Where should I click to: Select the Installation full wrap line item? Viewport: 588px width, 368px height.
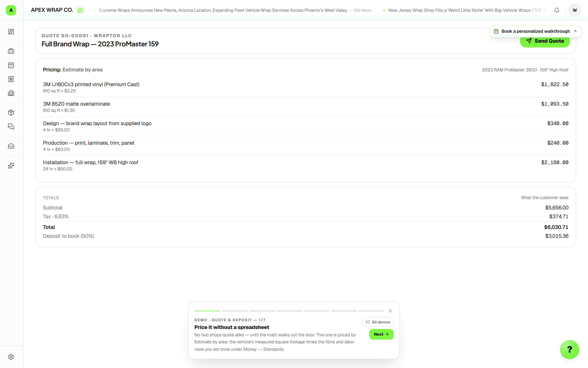pos(306,165)
